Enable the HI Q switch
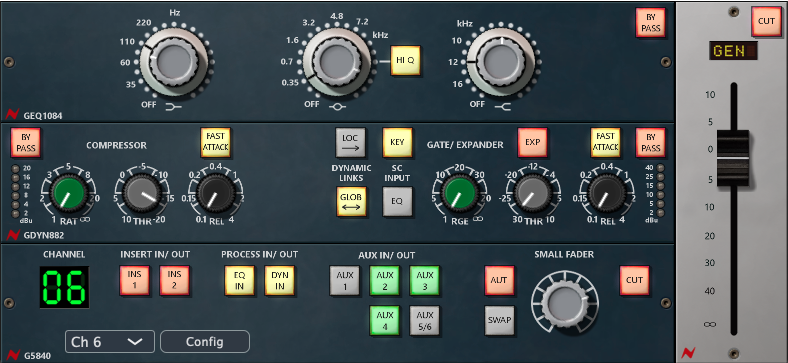Viewport: 788px width, 363px height. click(406, 60)
